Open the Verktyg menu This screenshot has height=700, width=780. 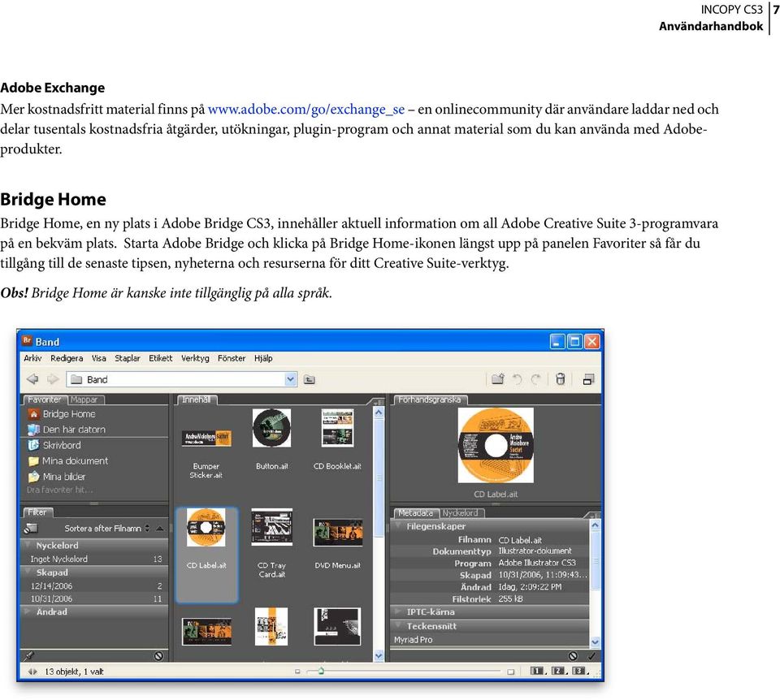pyautogui.click(x=195, y=358)
